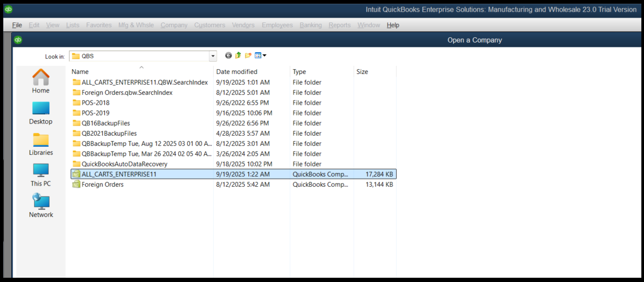The width and height of the screenshot is (644, 282).
Task: Sort files by Name column header
Action: pyautogui.click(x=80, y=72)
